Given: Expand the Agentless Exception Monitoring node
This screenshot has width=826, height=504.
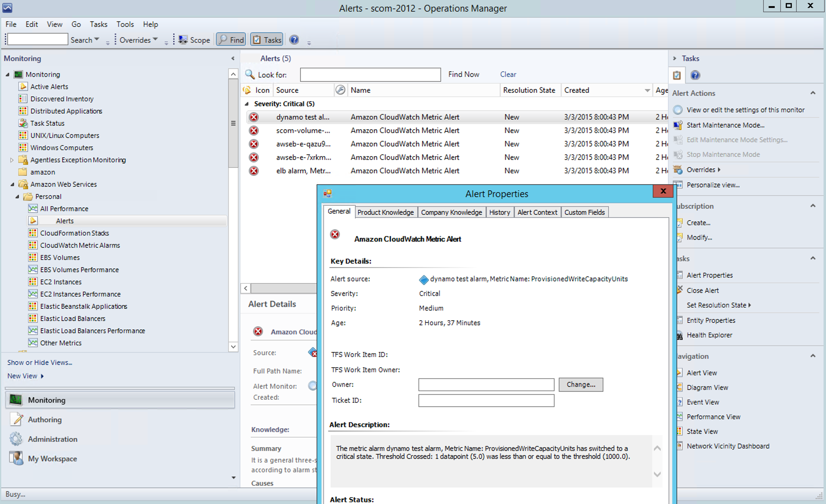Looking at the screenshot, I should click(12, 160).
